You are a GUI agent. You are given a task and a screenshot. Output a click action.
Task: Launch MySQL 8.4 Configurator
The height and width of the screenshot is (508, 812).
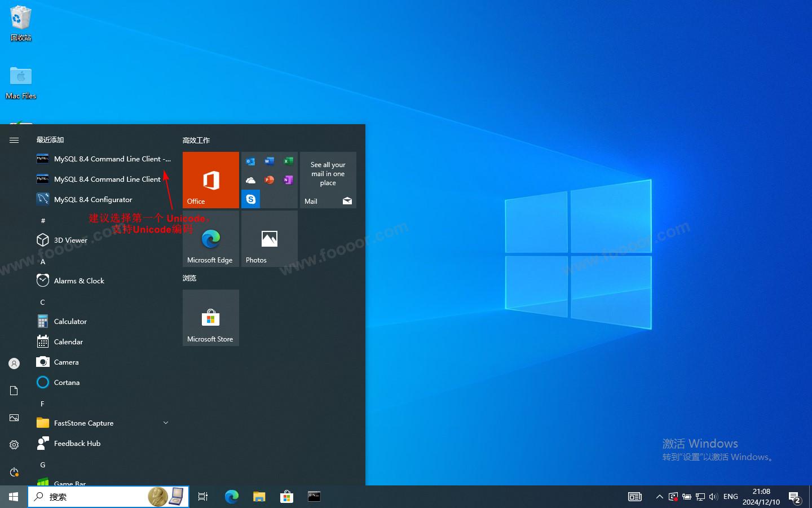[93, 200]
